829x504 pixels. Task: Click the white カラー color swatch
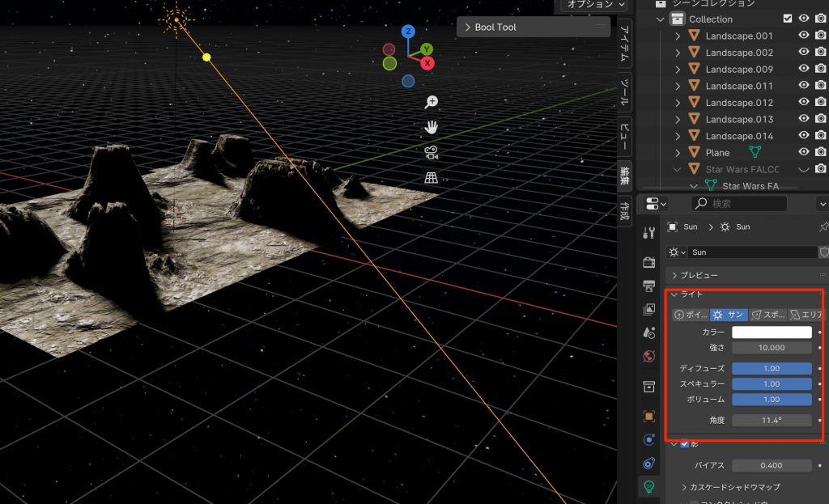tap(772, 332)
